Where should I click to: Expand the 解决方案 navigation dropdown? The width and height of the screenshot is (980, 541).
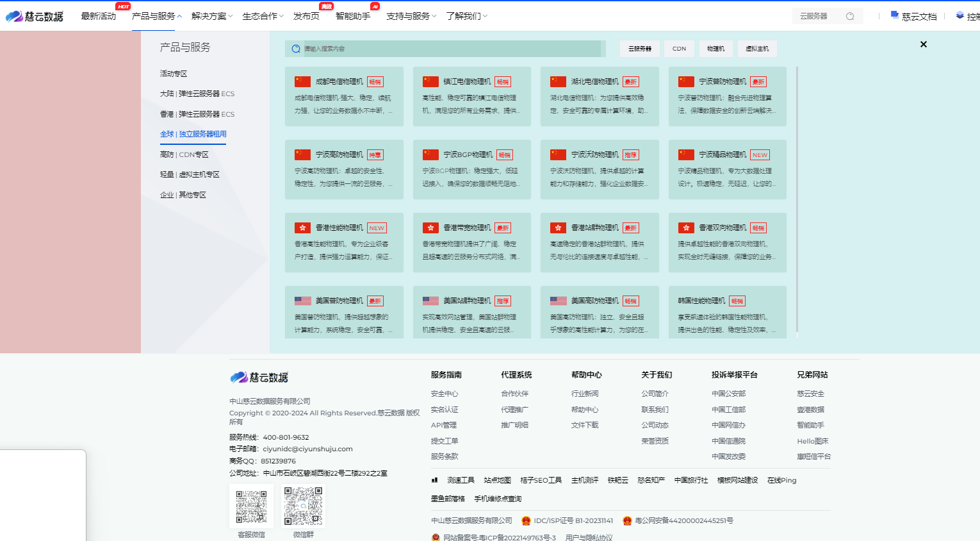pos(212,16)
